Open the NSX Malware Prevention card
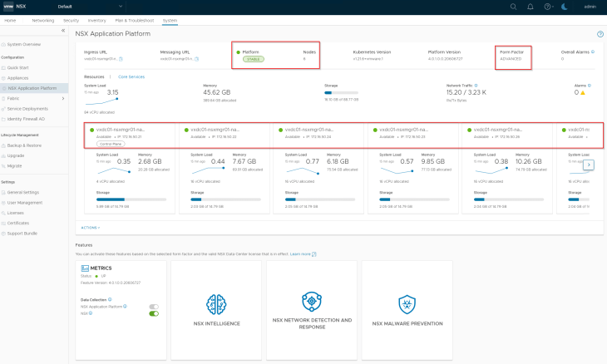Screen dimensions: 607x364 (x=407, y=310)
